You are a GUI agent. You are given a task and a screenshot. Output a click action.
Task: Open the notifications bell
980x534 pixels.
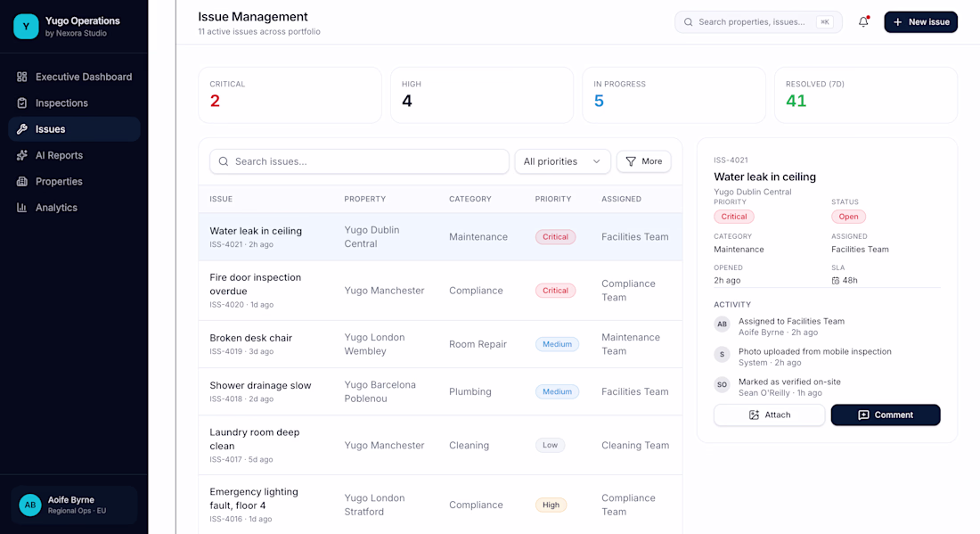click(863, 22)
